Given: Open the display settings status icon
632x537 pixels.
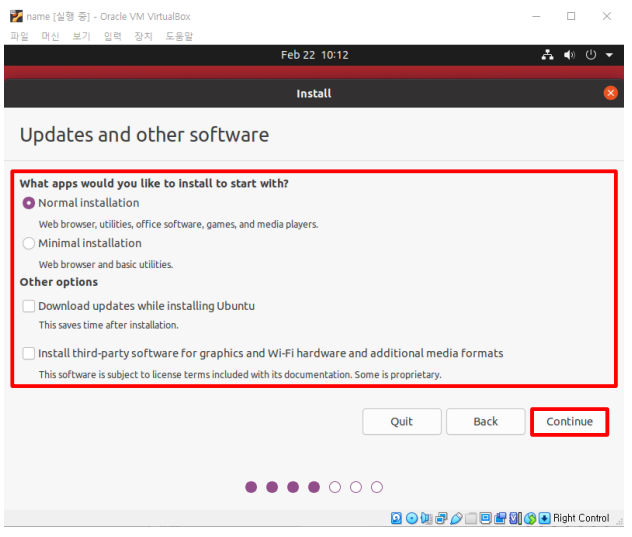Looking at the screenshot, I should pyautogui.click(x=485, y=518).
